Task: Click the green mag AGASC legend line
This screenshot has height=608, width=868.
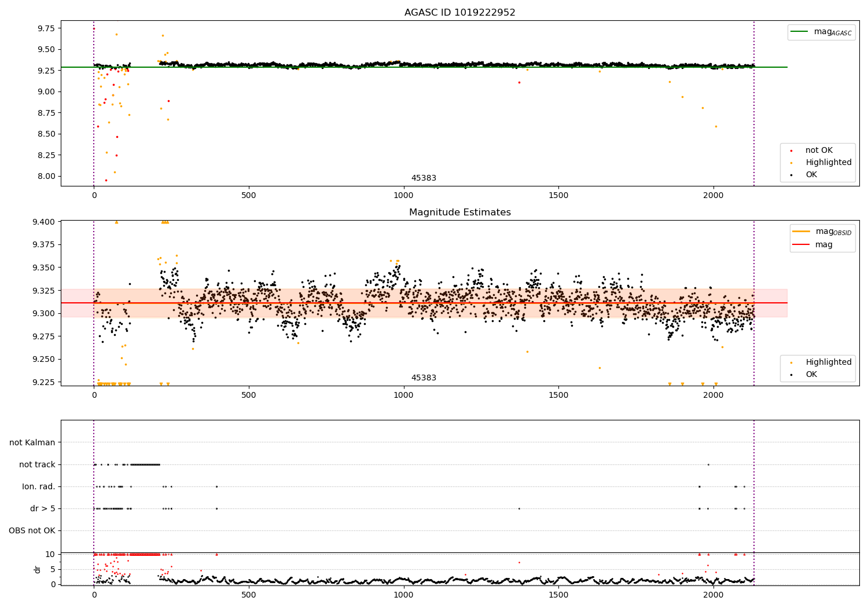Action: pyautogui.click(x=800, y=32)
